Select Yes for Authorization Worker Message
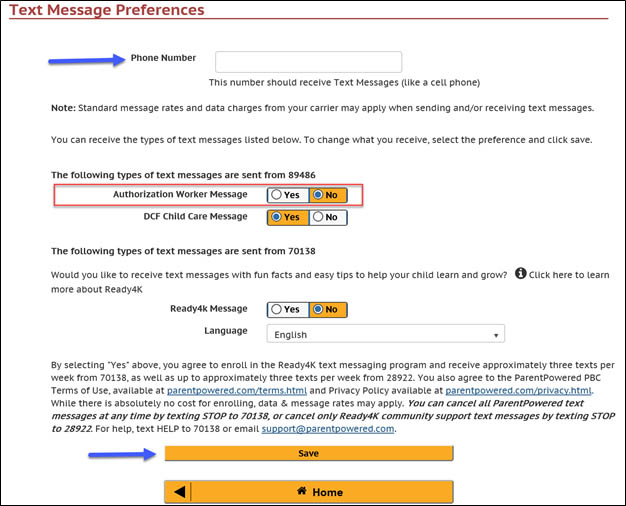626x506 pixels. coord(287,195)
